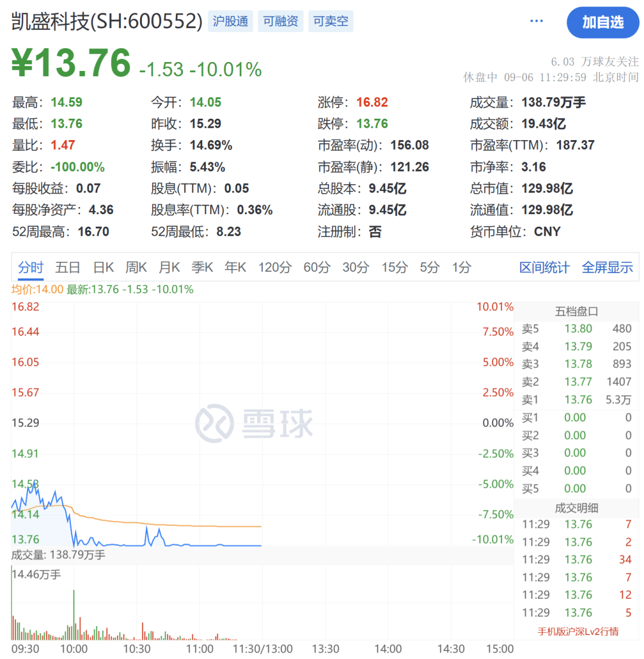Open the 日K chart tab

103,267
